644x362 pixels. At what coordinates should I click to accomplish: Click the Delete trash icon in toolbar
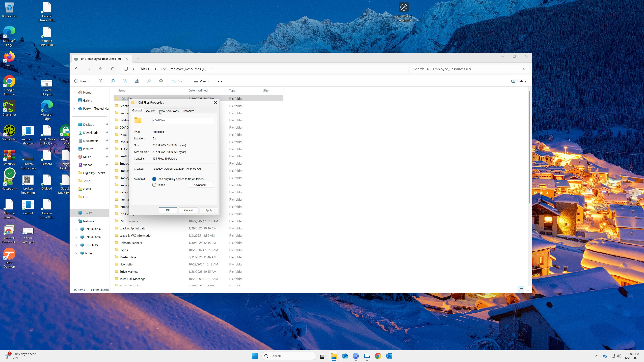pyautogui.click(x=161, y=81)
